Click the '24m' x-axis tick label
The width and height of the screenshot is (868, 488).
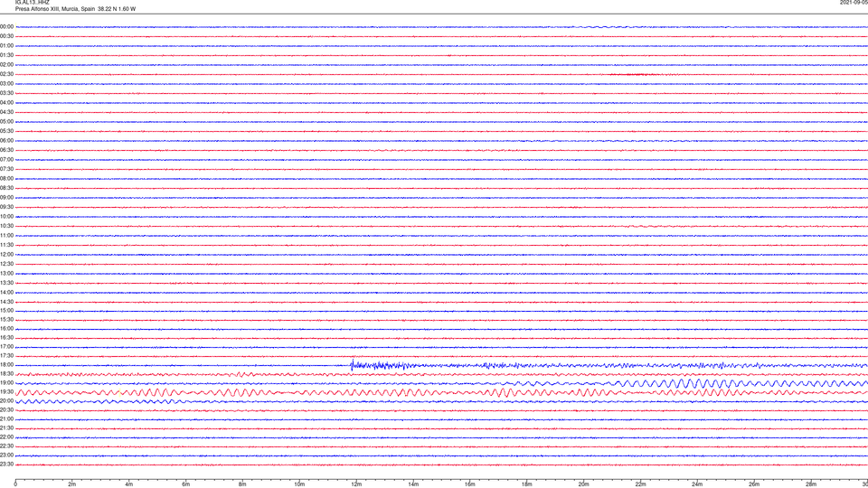tap(697, 484)
